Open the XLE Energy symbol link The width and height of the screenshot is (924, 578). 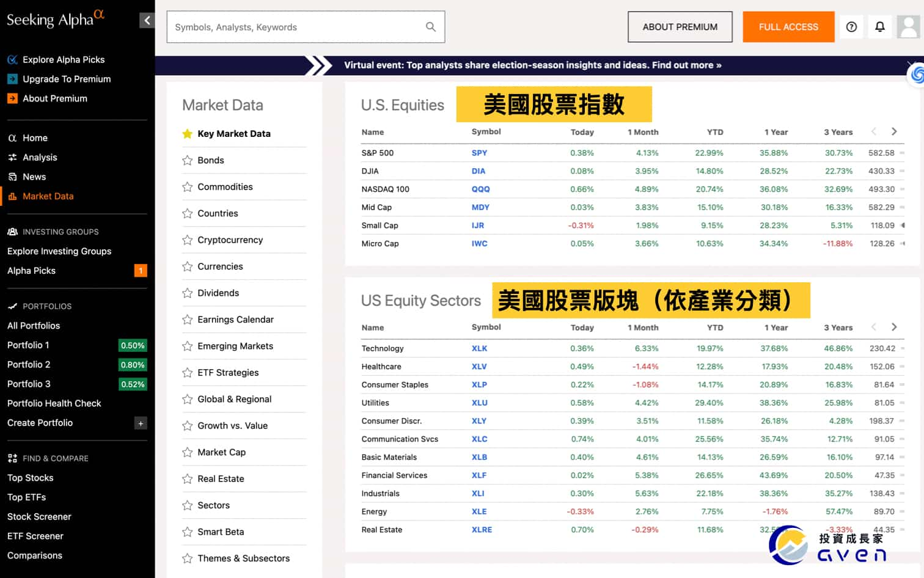coord(479,511)
